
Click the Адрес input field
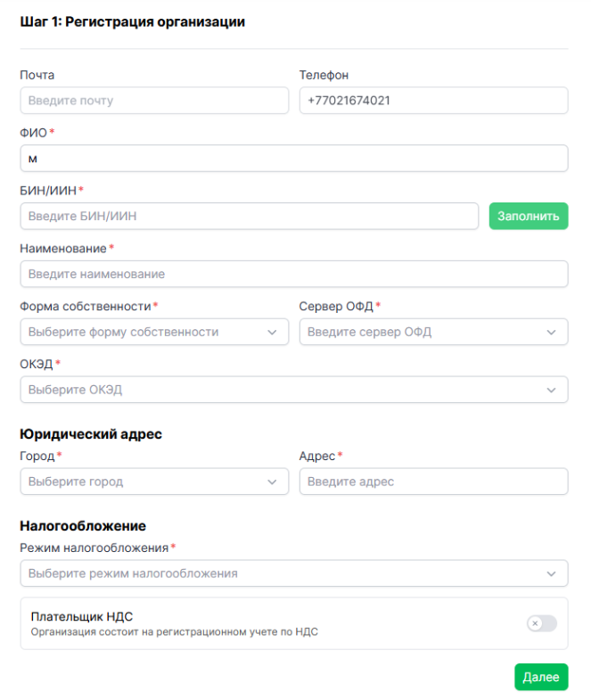433,482
